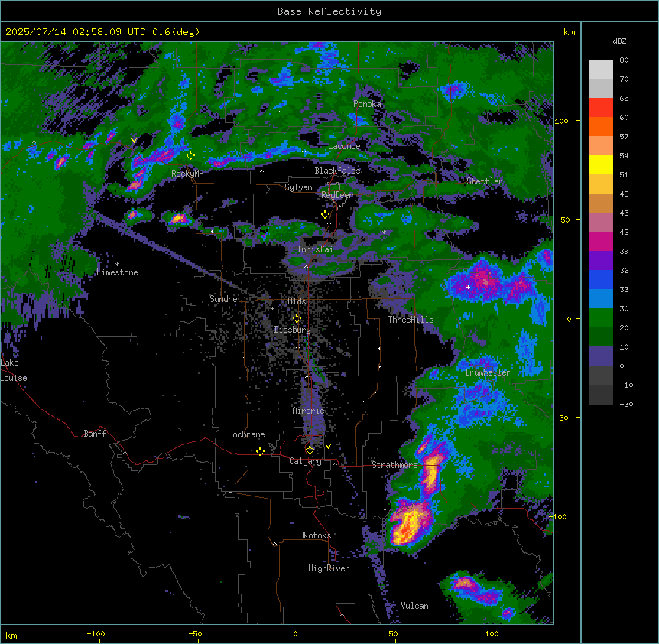Click the 65 value in the dBZ legend
659x644 pixels.
point(624,99)
